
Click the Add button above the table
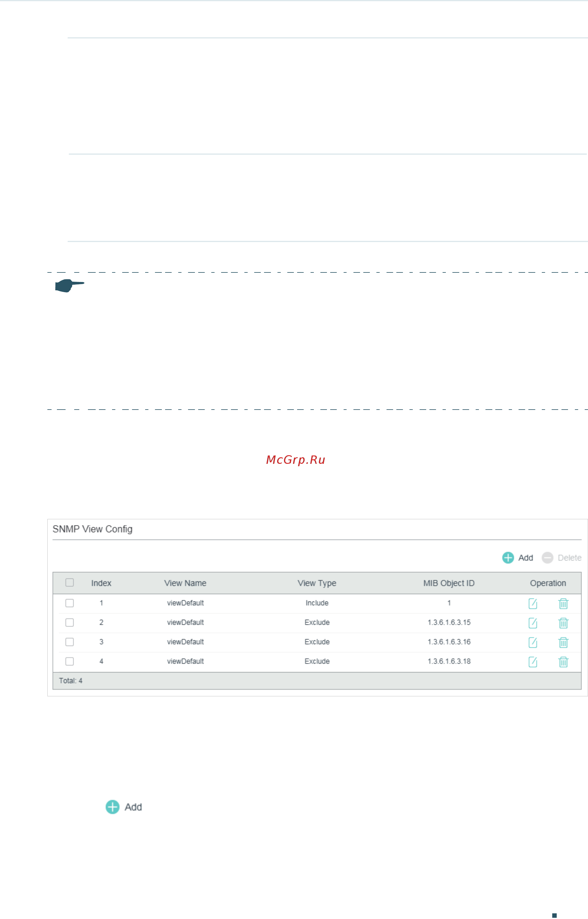click(x=517, y=558)
